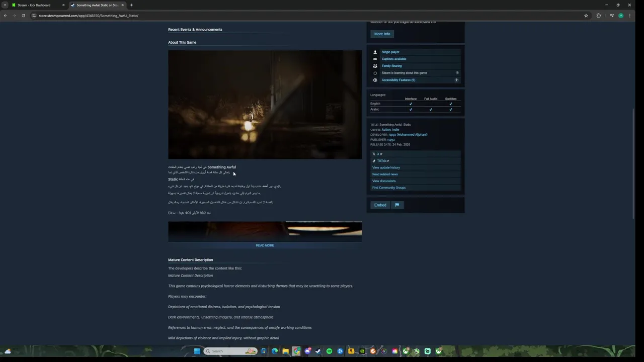Close the Kick Dashboard tab
Screen dimensions: 644x362
63,5
